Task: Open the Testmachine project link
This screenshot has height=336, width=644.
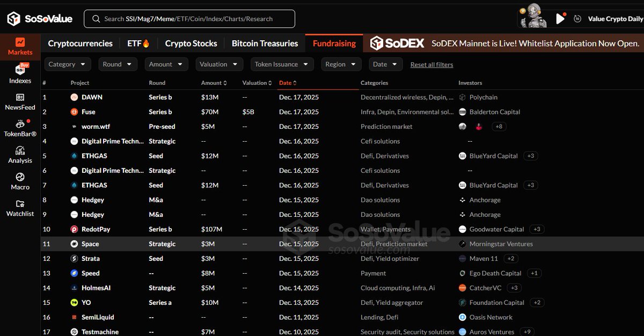Action: tap(100, 332)
